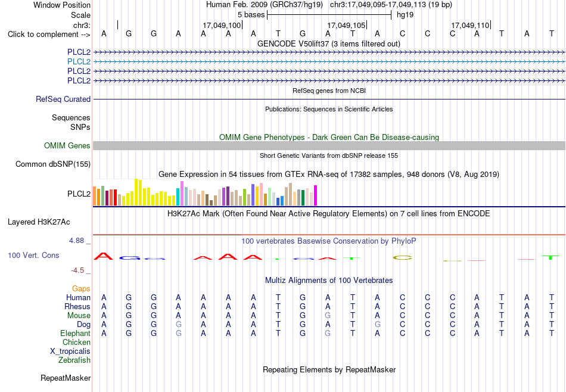This screenshot has width=566, height=392.
Task: Click the olive C conservation logo letter
Action: pyautogui.click(x=403, y=258)
